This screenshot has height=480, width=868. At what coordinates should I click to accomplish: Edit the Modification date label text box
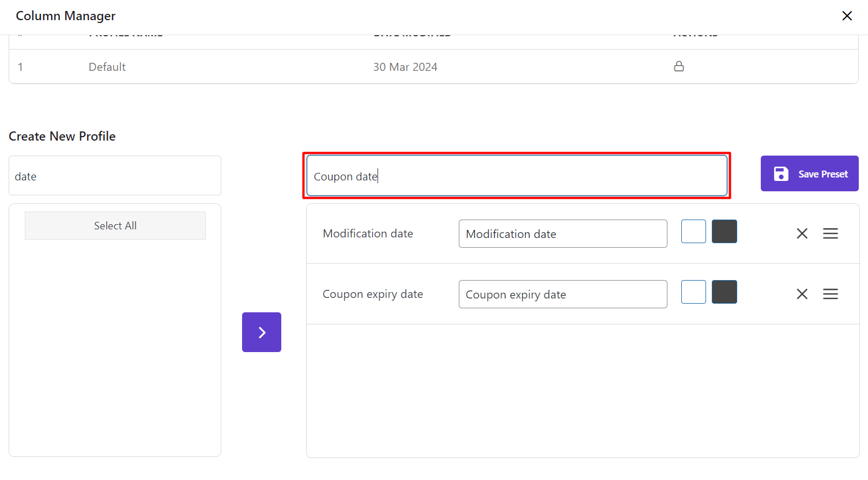click(563, 234)
